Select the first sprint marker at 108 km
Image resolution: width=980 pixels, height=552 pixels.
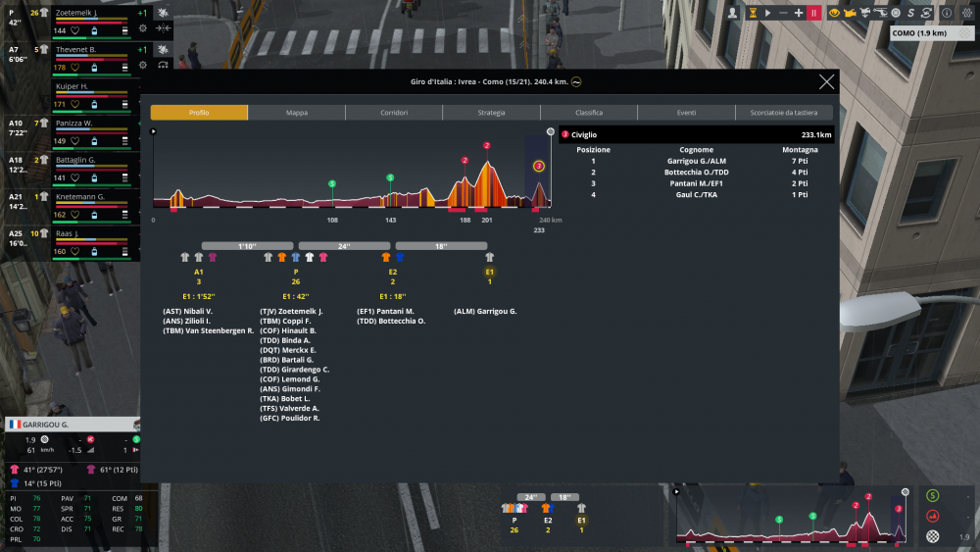332,183
